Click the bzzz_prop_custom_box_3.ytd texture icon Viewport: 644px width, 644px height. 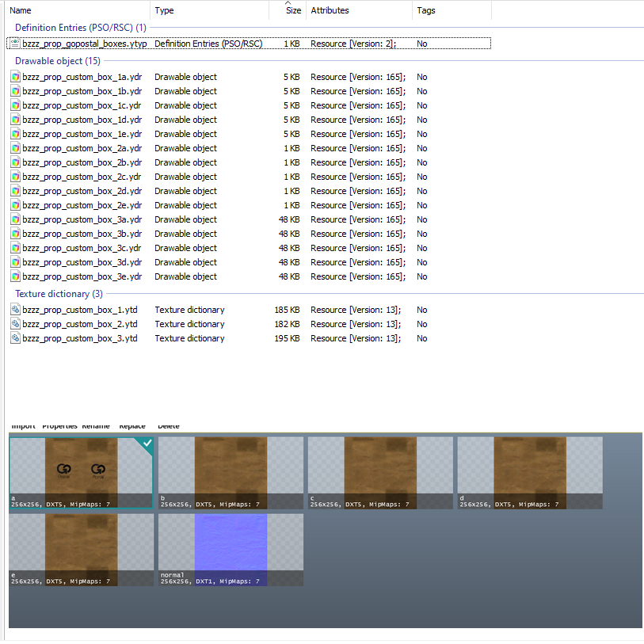15,338
